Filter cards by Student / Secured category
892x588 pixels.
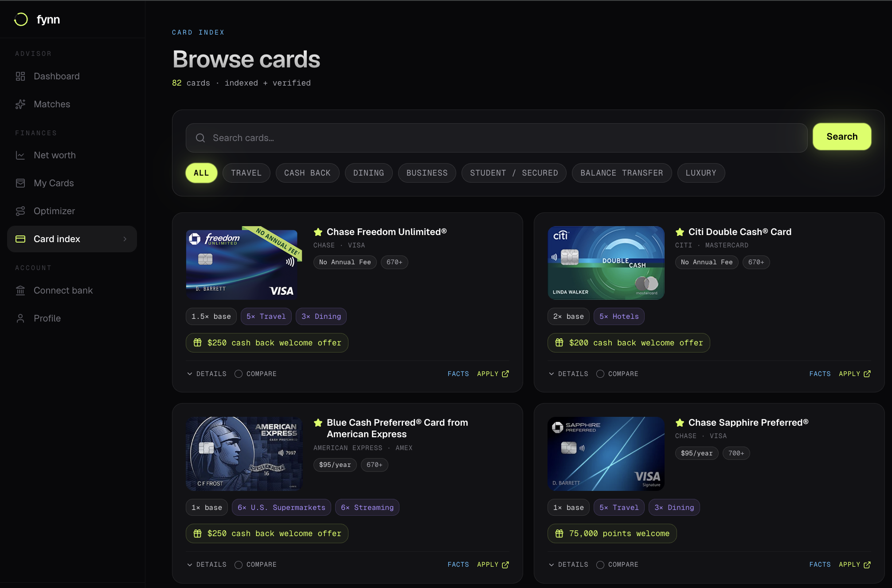tap(514, 173)
